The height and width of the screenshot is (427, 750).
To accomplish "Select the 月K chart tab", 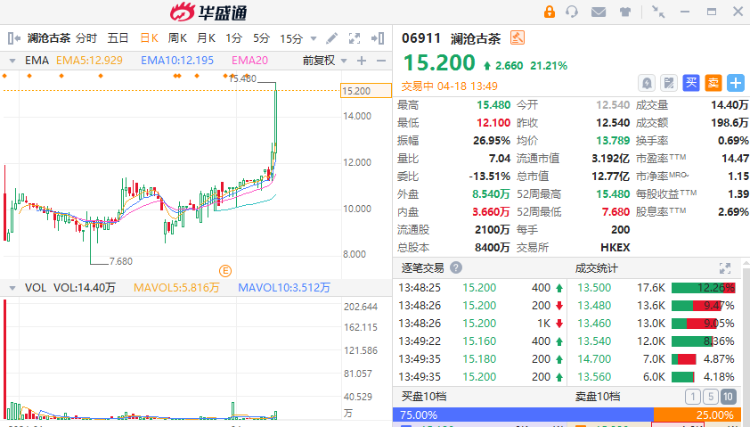I will pyautogui.click(x=206, y=38).
